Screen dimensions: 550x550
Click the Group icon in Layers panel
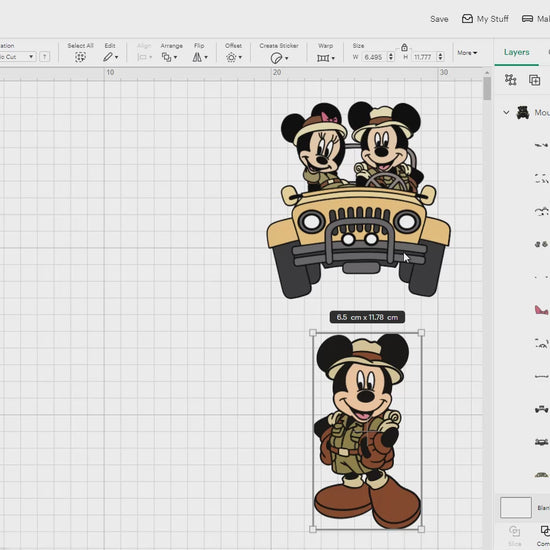pyautogui.click(x=510, y=80)
